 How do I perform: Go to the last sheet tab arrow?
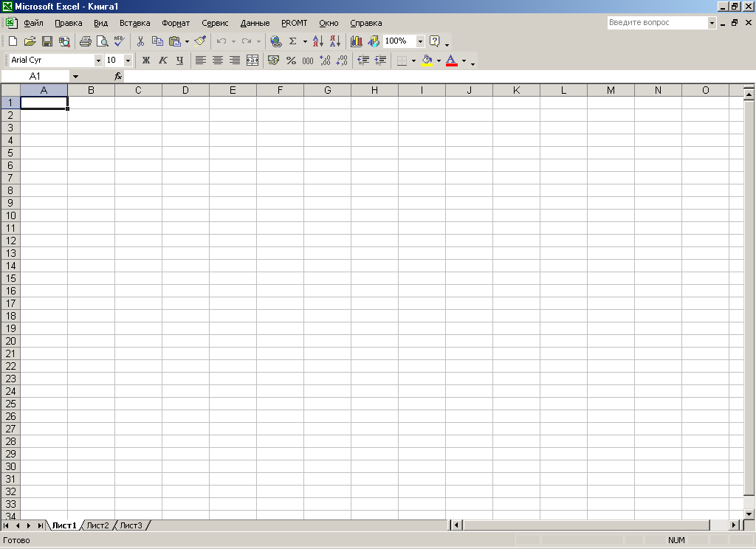pos(41,525)
